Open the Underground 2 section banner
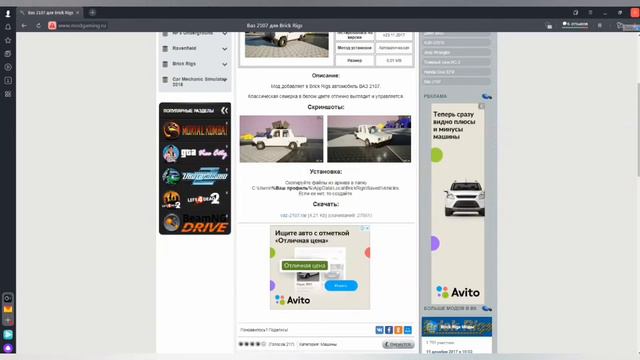The width and height of the screenshot is (640, 360). click(x=195, y=176)
